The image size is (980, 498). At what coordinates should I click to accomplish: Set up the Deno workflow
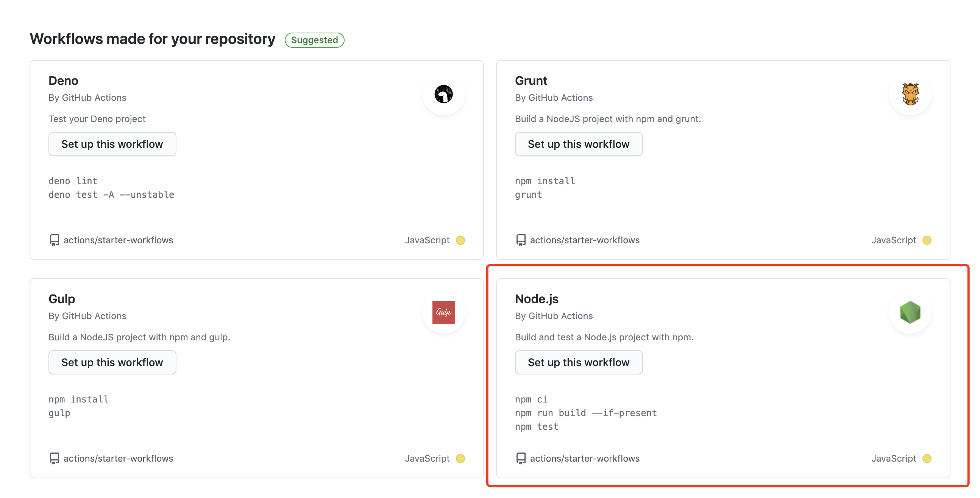[x=112, y=144]
